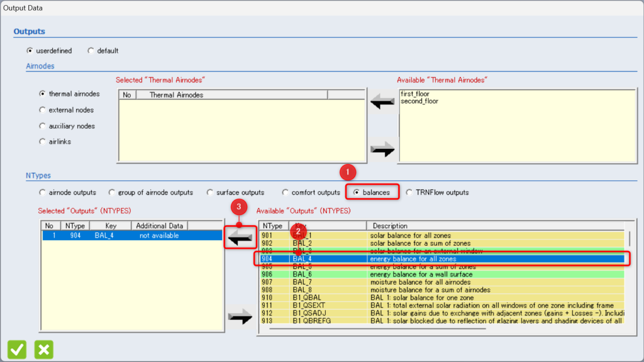Click the NType column header in selected outputs
The height and width of the screenshot is (362, 644).
point(75,226)
